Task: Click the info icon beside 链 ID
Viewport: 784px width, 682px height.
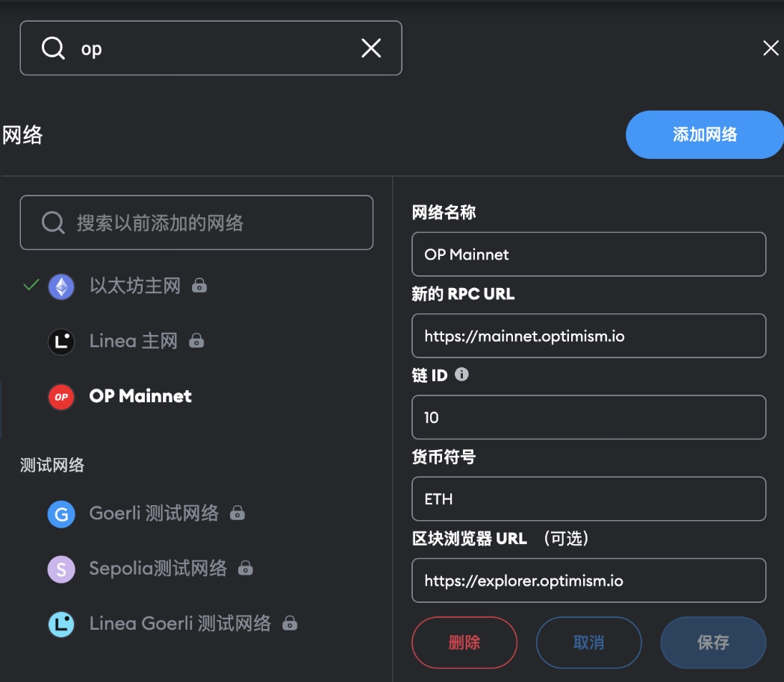Action: click(x=461, y=375)
